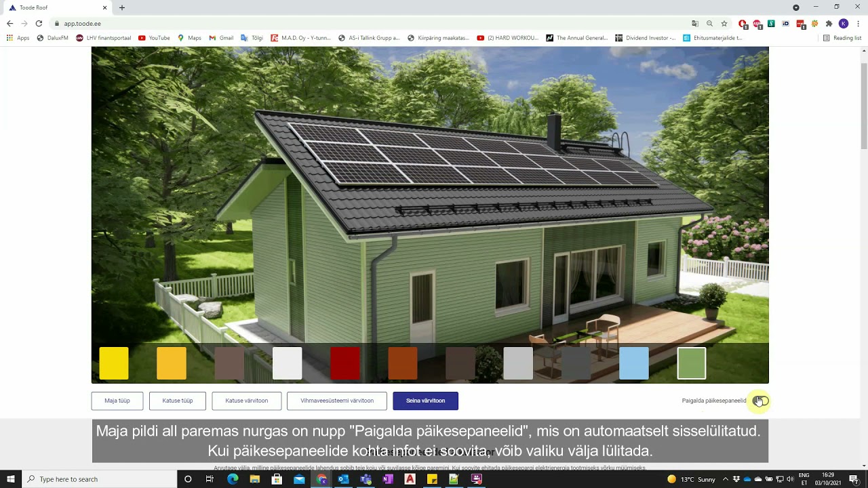Open the Maja tüüp tab
The height and width of the screenshot is (488, 868).
coord(117,401)
